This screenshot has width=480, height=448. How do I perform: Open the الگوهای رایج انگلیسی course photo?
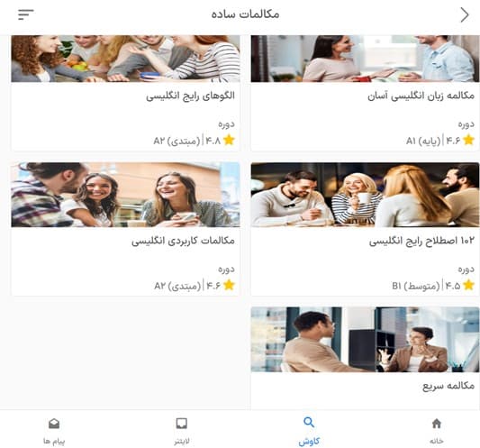coord(125,59)
